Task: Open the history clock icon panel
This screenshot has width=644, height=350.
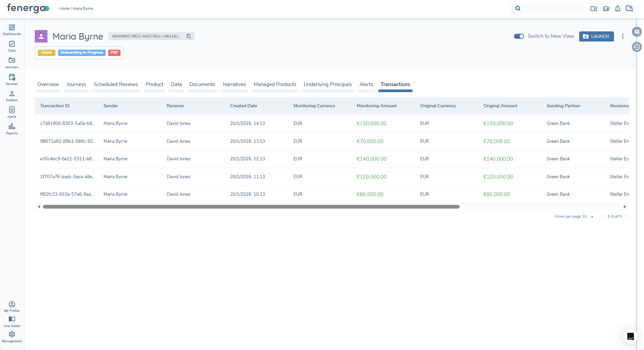Action: tap(637, 47)
